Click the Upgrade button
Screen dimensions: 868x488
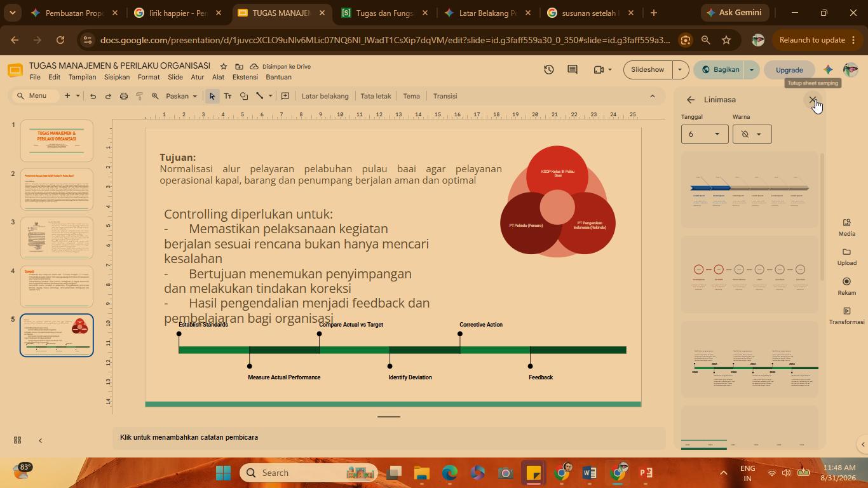click(x=789, y=69)
